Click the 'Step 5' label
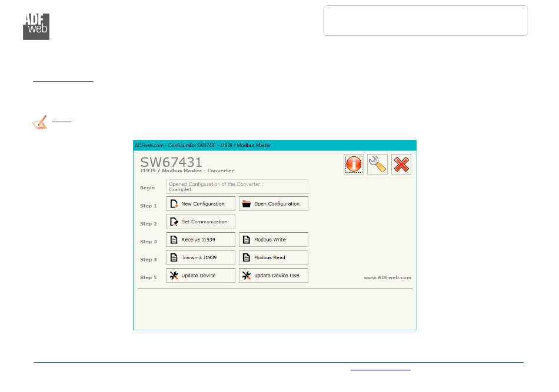 [x=148, y=277]
